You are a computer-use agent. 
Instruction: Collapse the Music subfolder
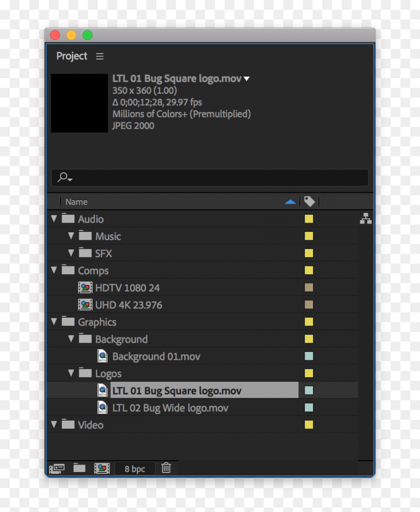tap(71, 236)
